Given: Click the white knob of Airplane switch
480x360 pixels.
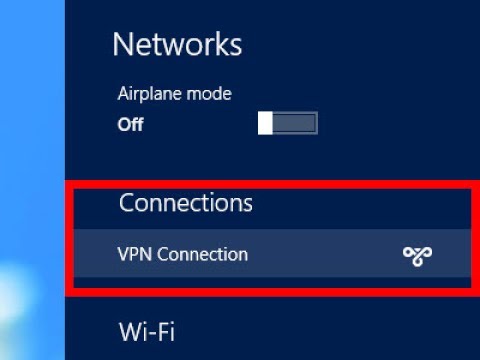Looking at the screenshot, I should tap(265, 123).
